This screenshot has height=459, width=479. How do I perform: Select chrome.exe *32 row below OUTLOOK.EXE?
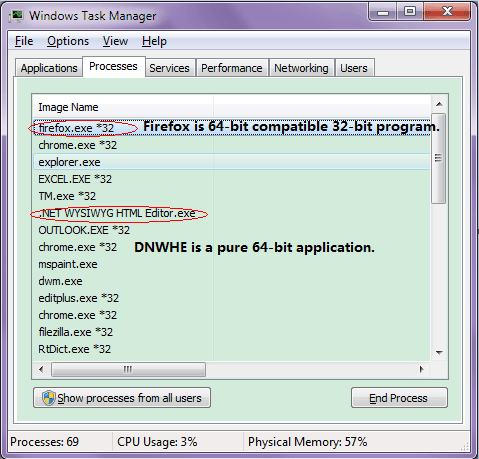(x=232, y=247)
